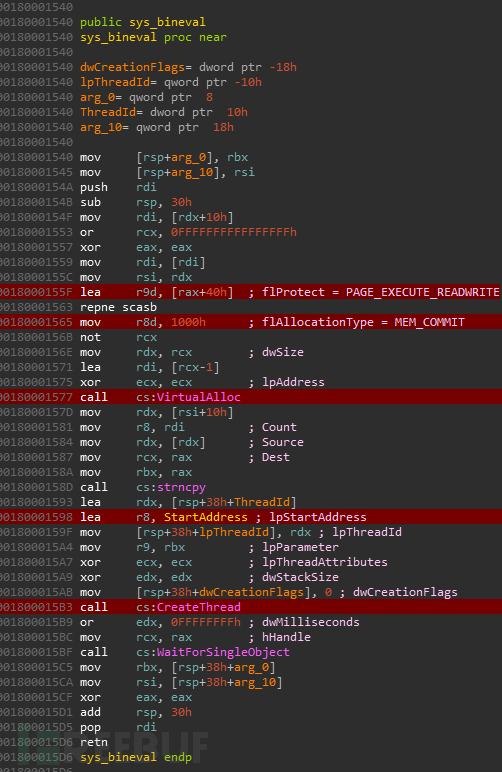The height and width of the screenshot is (772, 502).
Task: Select 'mov [rsp+arg_10], rsi' instruction
Action: pyautogui.click(x=167, y=172)
